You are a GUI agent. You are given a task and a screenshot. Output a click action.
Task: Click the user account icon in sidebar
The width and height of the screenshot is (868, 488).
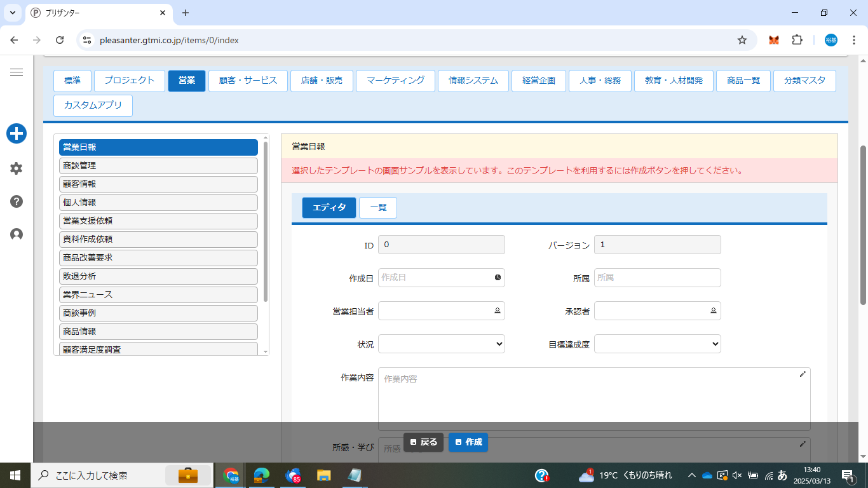coord(17,234)
